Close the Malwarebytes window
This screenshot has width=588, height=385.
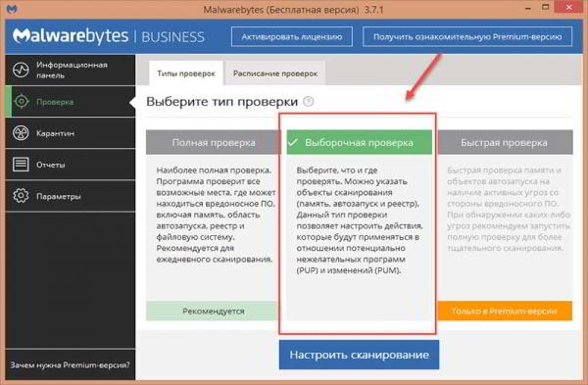click(x=568, y=8)
